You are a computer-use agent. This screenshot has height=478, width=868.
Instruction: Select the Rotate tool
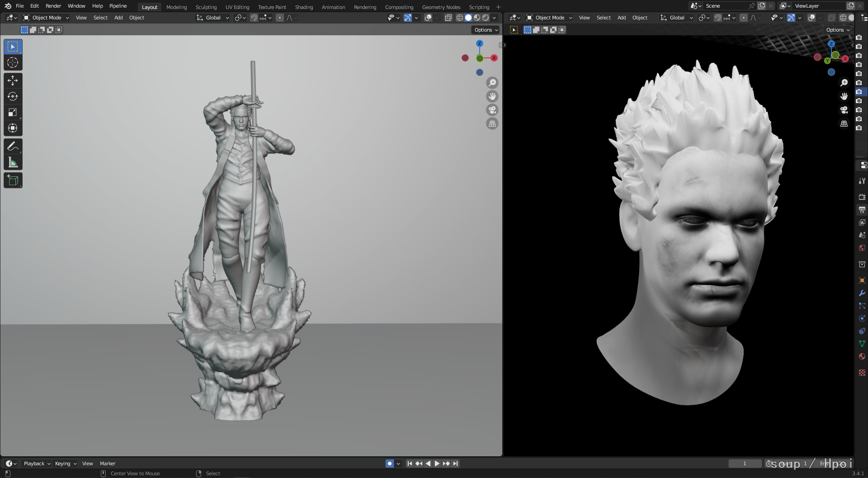[13, 96]
